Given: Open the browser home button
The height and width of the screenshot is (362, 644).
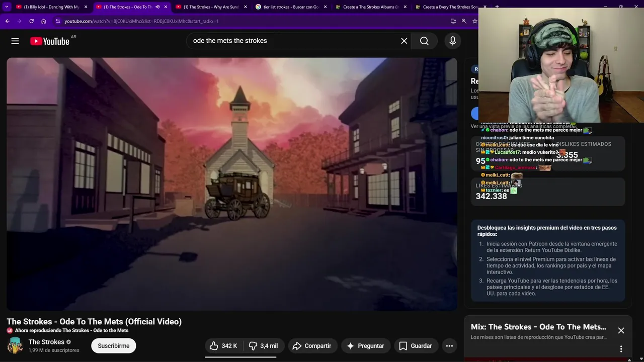Looking at the screenshot, I should (44, 21).
